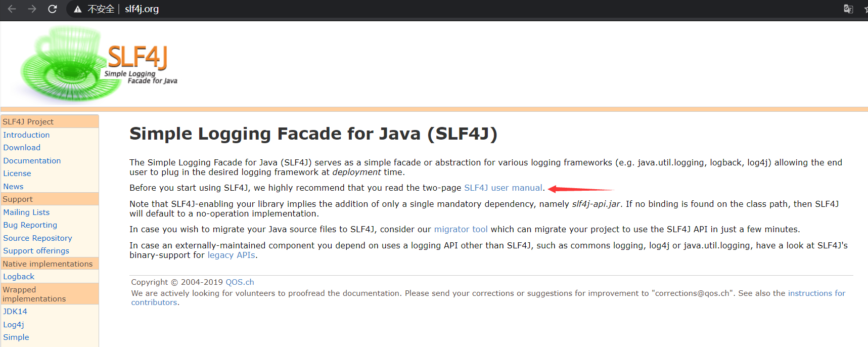This screenshot has width=868, height=347.
Task: Click the italic word deployment
Action: (356, 172)
